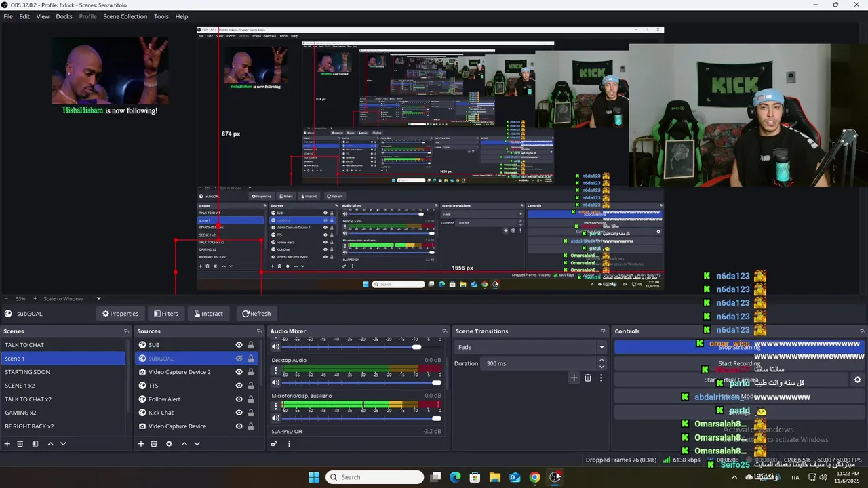Add a new source with plus icon
This screenshot has width=868, height=488.
(x=141, y=444)
